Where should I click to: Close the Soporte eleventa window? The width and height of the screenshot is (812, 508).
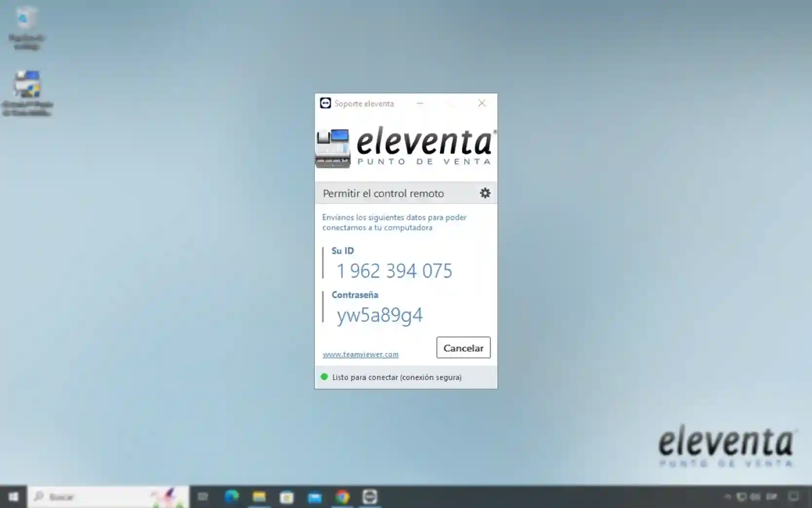coord(482,103)
